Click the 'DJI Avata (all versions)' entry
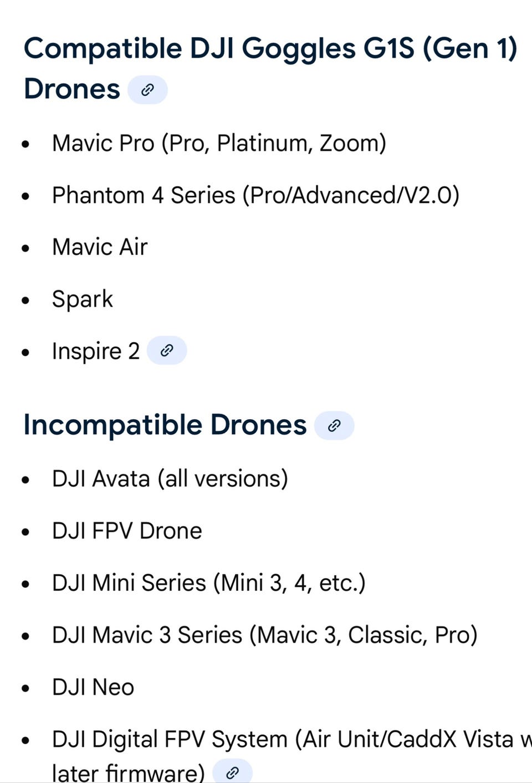The width and height of the screenshot is (532, 783). coord(170,479)
